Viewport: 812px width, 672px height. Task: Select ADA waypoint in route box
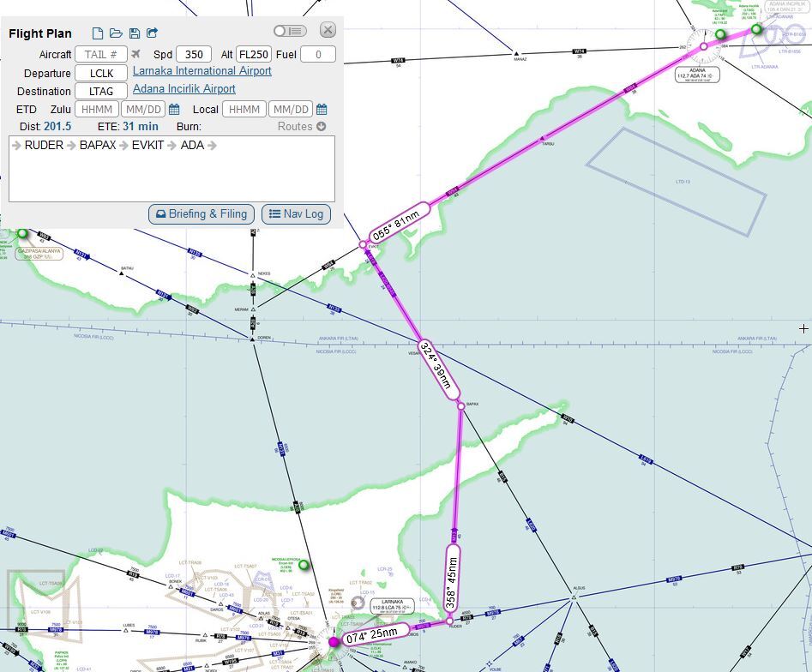click(192, 146)
